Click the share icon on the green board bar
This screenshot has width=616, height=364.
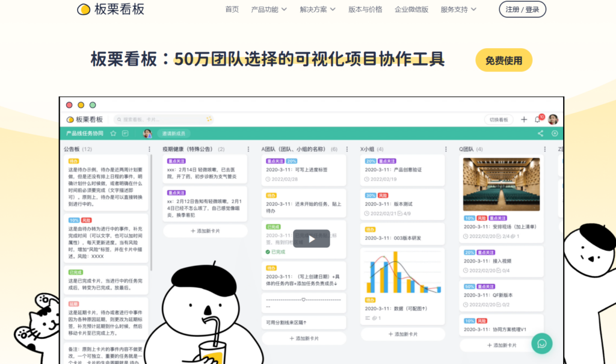click(x=540, y=133)
